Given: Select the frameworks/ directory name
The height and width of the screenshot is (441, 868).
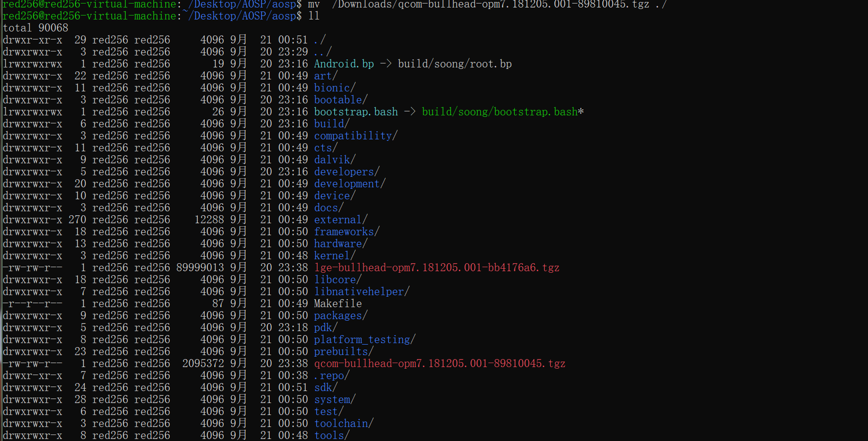Looking at the screenshot, I should point(347,232).
